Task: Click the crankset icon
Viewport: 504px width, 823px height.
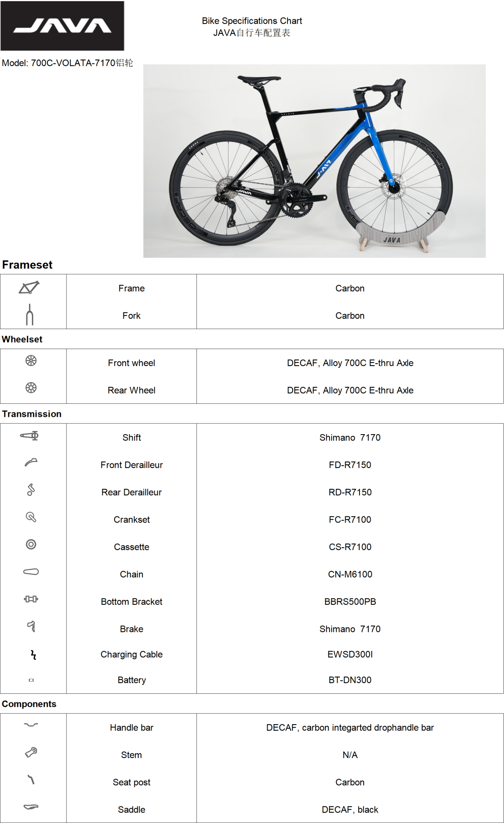Action: coord(31,517)
